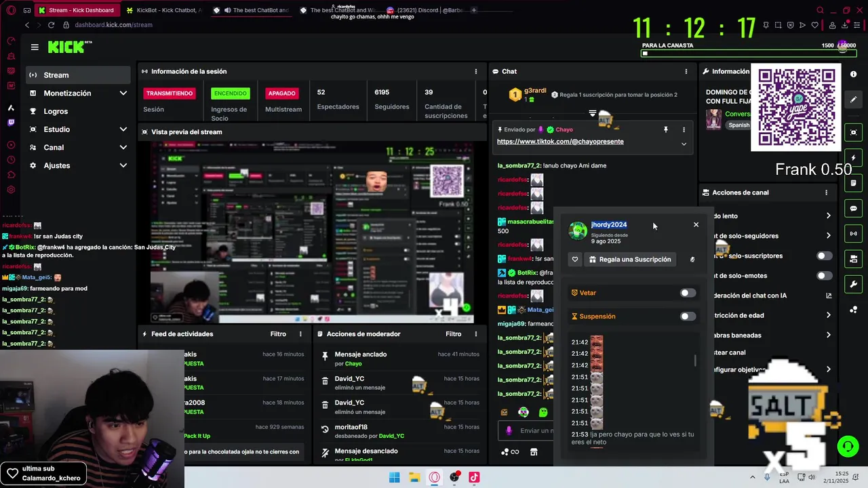Click the chat bubble icon in right sidebar

853,208
